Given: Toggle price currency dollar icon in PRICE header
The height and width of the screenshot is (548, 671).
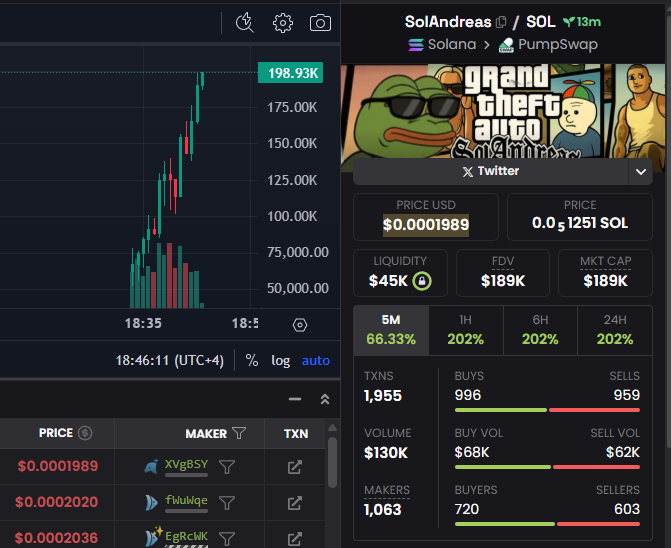Looking at the screenshot, I should click(85, 433).
